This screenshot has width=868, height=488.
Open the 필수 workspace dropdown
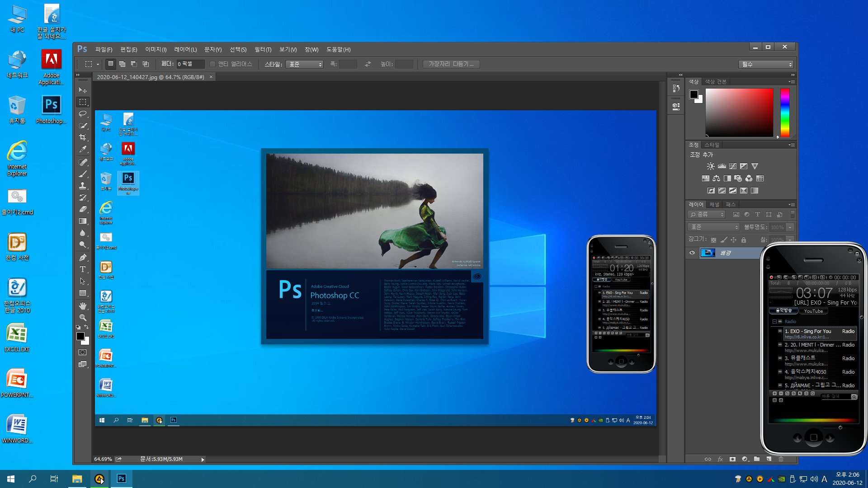coord(766,64)
